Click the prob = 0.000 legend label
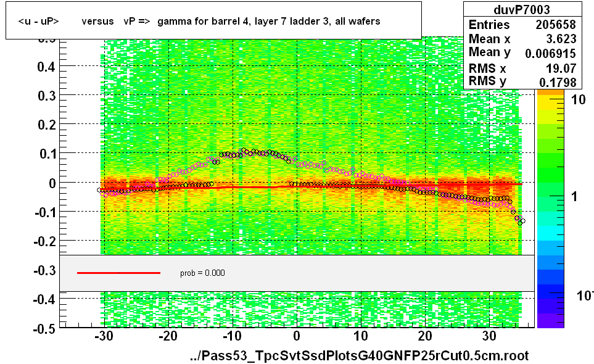This screenshot has height=364, width=594. 202,273
